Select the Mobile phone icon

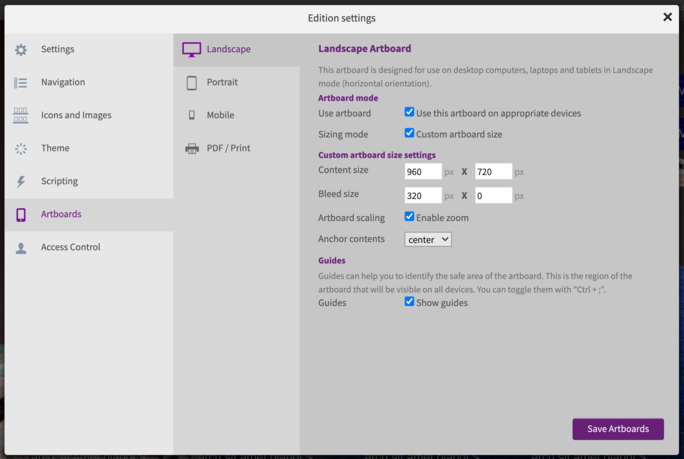pos(191,115)
